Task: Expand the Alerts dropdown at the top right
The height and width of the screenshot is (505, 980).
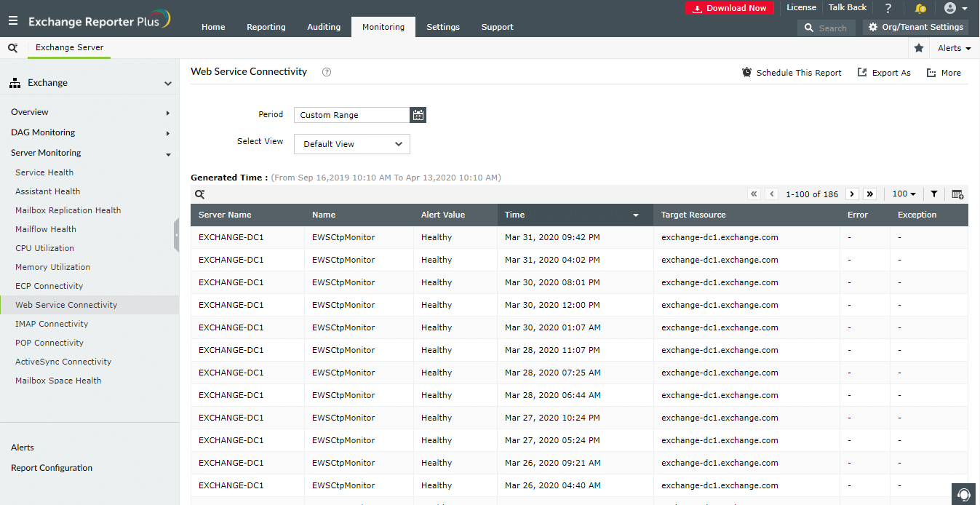Action: pos(954,48)
